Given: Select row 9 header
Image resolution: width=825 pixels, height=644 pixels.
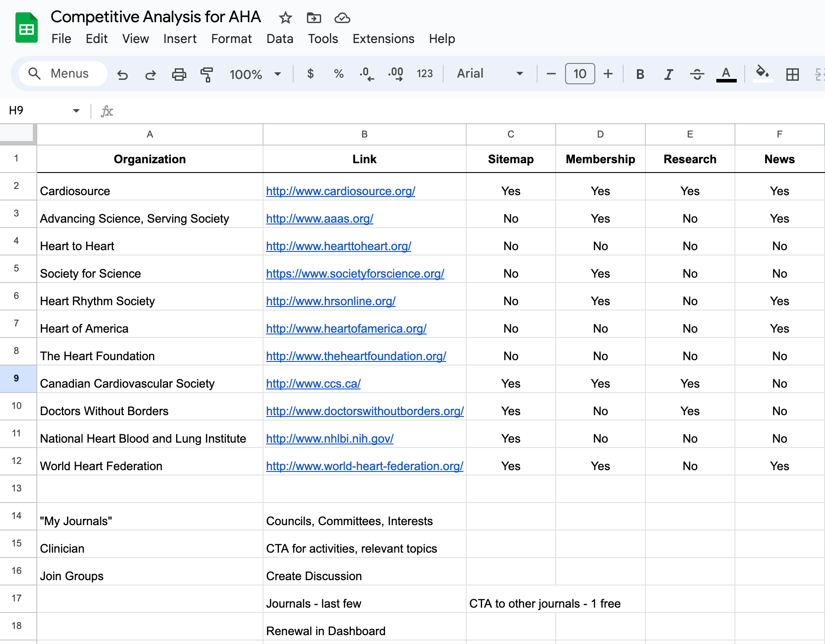Looking at the screenshot, I should tap(18, 379).
